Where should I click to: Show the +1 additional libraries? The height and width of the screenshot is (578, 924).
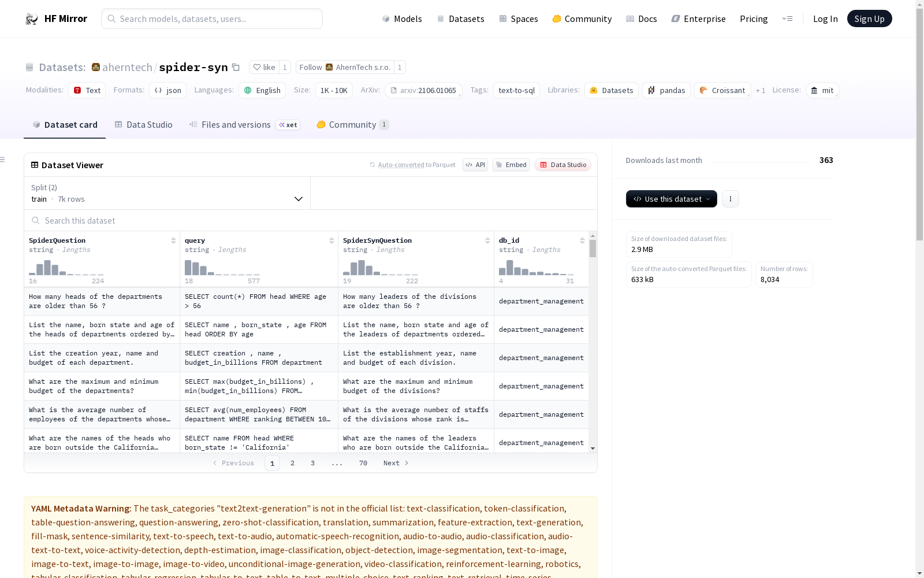[761, 90]
